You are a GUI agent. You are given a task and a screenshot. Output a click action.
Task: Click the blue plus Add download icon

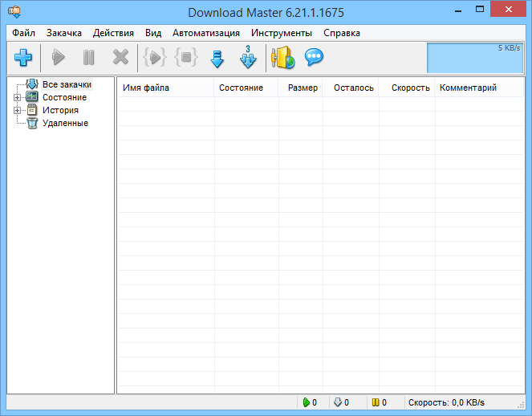[23, 58]
